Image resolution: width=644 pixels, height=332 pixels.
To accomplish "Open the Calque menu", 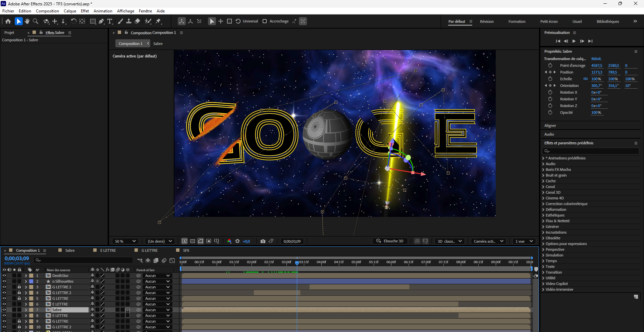I will (70, 11).
